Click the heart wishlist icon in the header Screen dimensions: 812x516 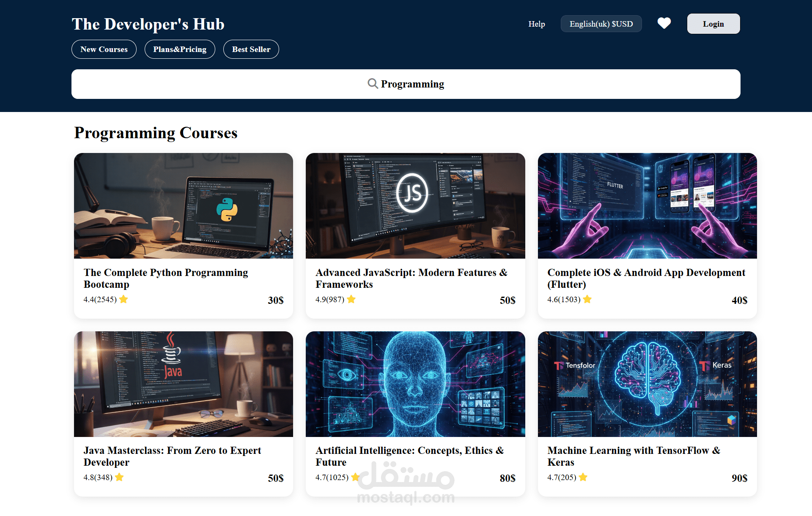[664, 24]
